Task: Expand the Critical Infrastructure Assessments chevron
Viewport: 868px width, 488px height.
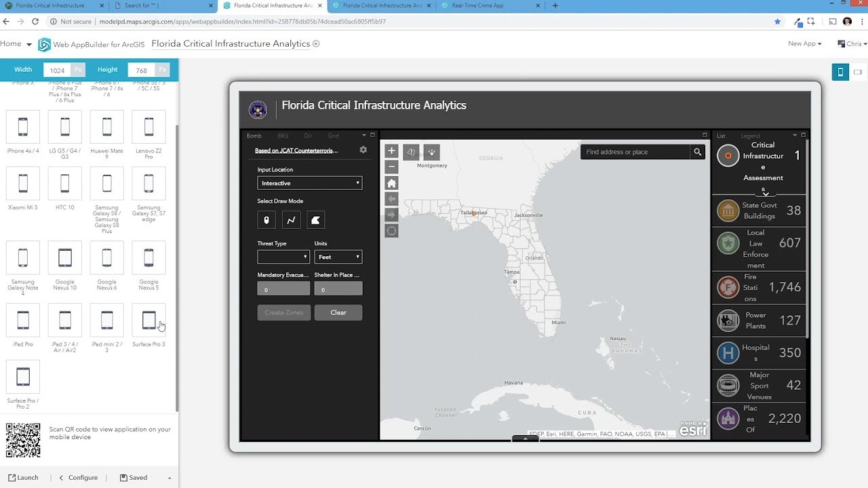Action: coord(766,194)
